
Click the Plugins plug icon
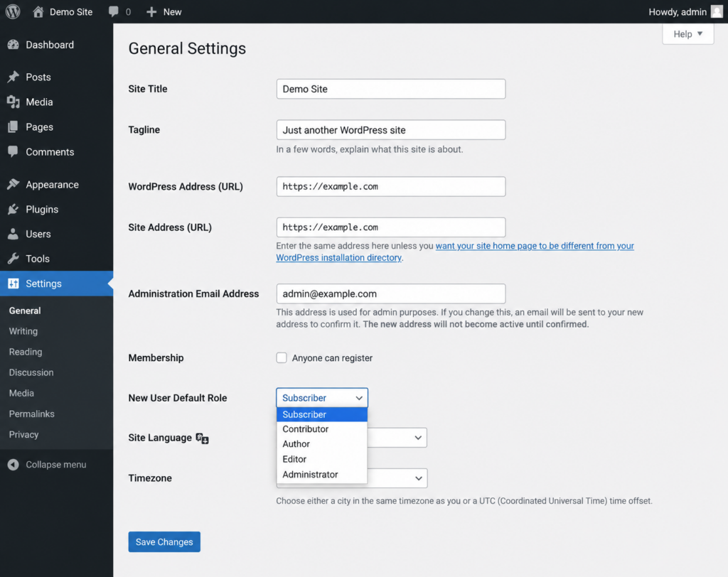[x=13, y=210]
